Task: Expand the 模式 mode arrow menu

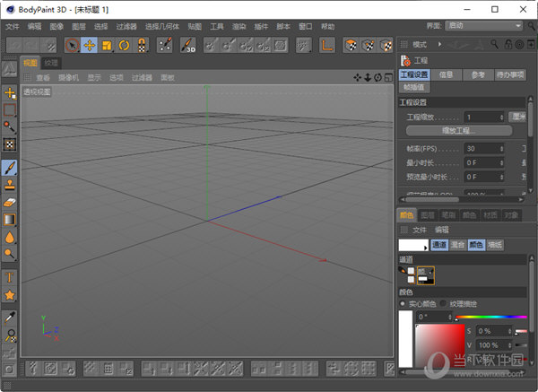Action: [439, 44]
